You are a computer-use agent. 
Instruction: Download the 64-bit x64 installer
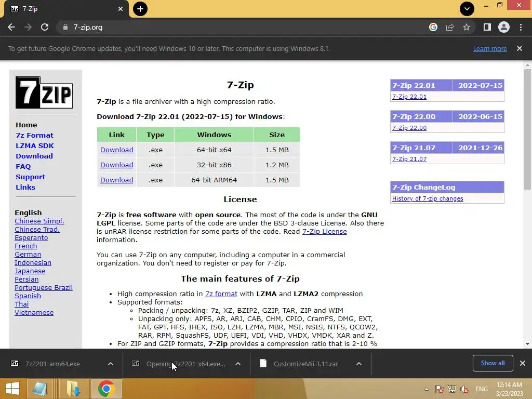(116, 150)
